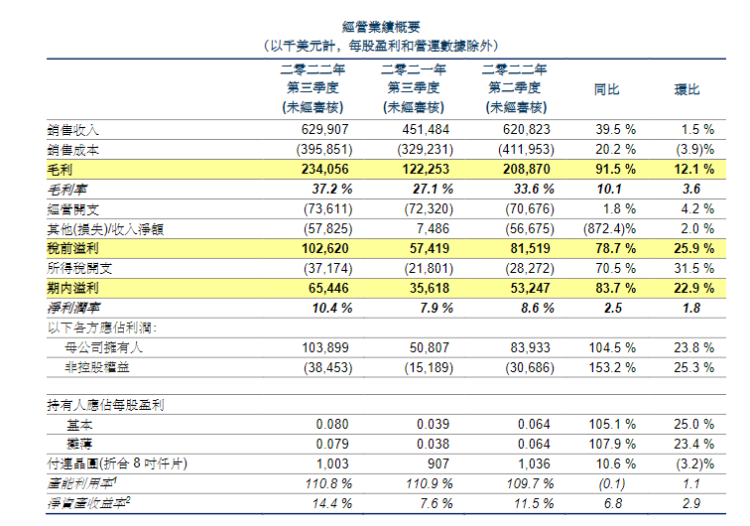Click the 銷售收入 row label
Image resolution: width=750 pixels, height=526 pixels.
(x=73, y=130)
